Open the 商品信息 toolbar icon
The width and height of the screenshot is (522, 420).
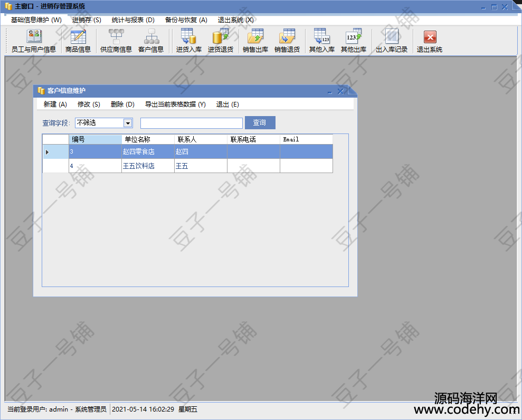click(78, 41)
